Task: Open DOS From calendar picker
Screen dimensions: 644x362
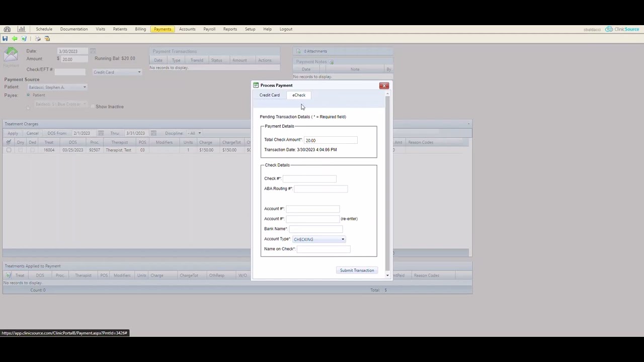Action: tap(101, 133)
